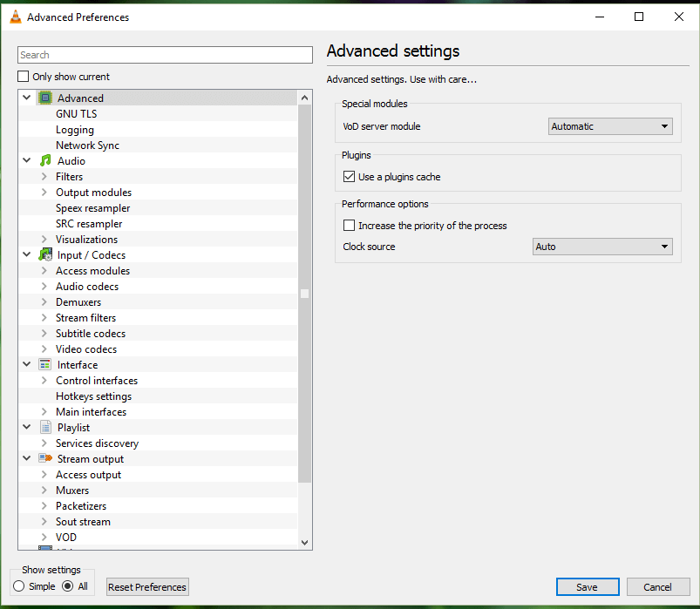Collapse the Stream output section
The height and width of the screenshot is (609, 700).
tap(27, 458)
